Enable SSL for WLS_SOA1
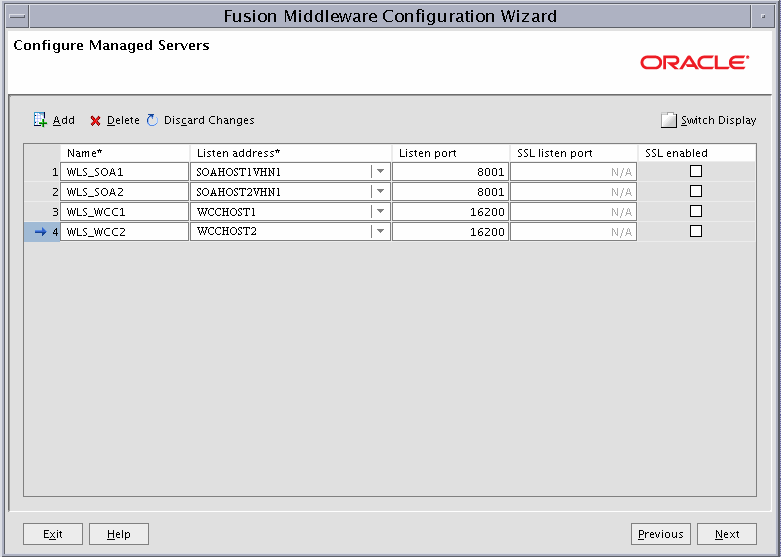Image resolution: width=781 pixels, height=557 pixels. 696,171
